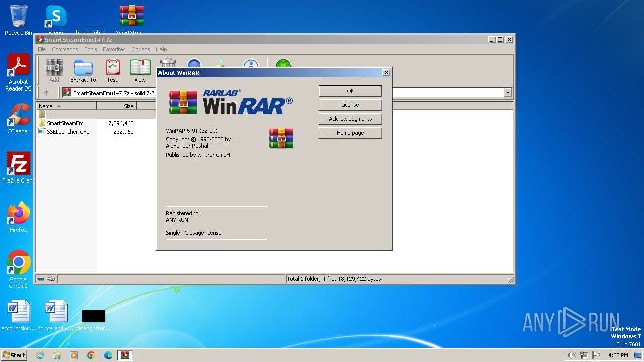
Task: Click OK in About WinRAR dialog
Action: point(350,91)
